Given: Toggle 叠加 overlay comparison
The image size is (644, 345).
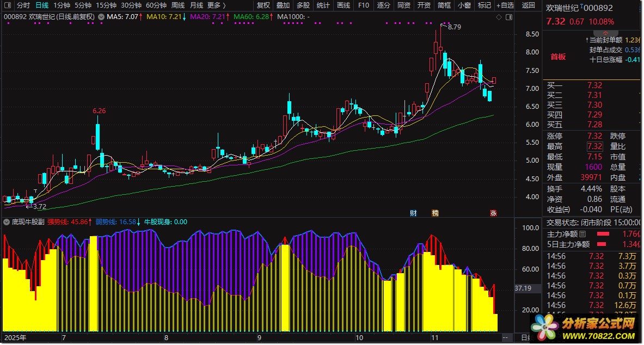Looking at the screenshot, I should (x=283, y=5).
